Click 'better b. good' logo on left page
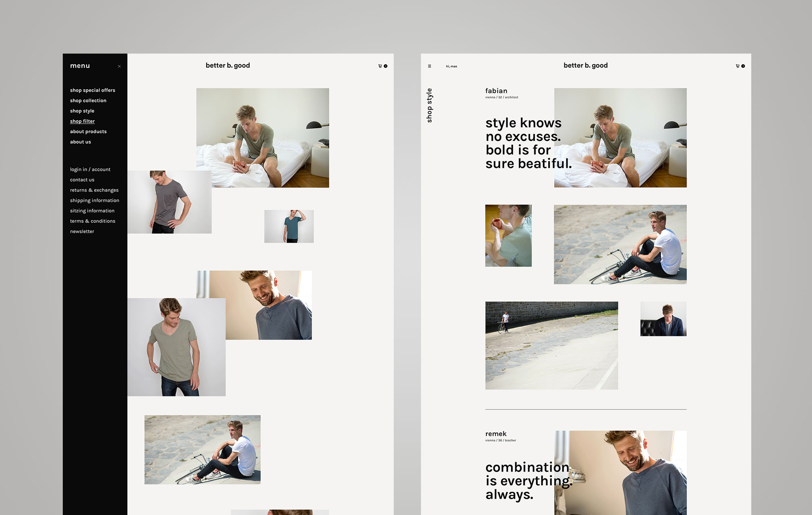This screenshot has height=515, width=812. coord(228,65)
